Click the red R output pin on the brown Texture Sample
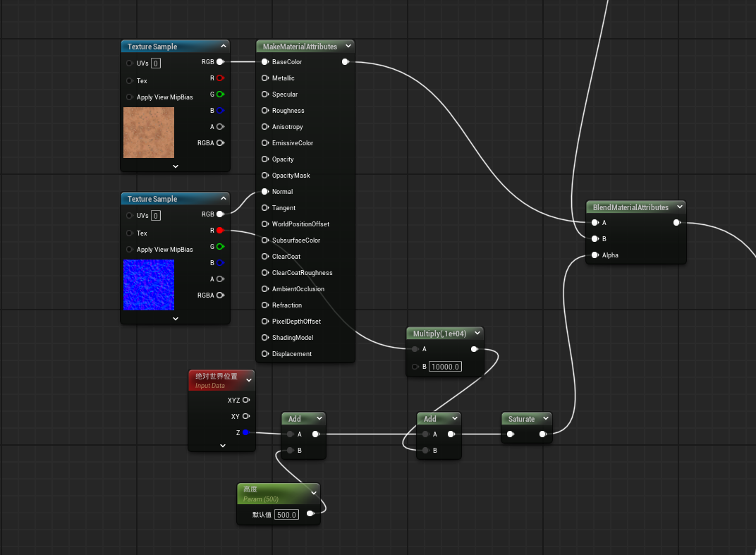Image resolution: width=756 pixels, height=555 pixels. (220, 78)
